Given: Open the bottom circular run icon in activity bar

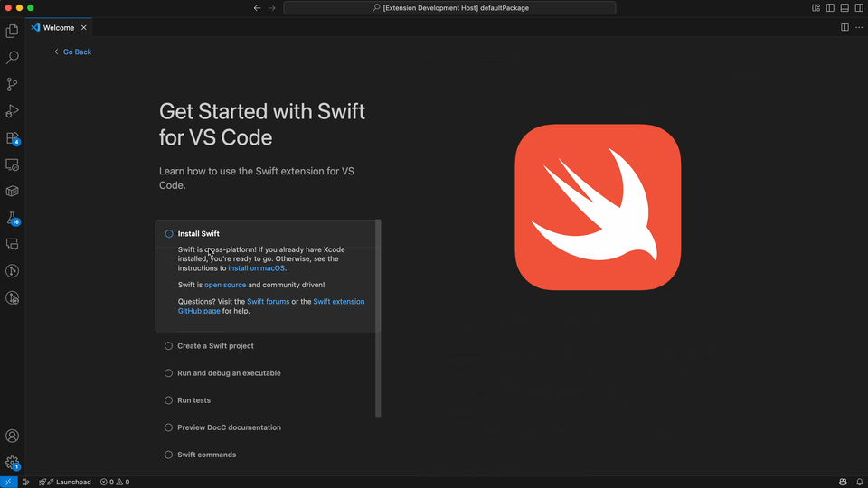Looking at the screenshot, I should (12, 298).
